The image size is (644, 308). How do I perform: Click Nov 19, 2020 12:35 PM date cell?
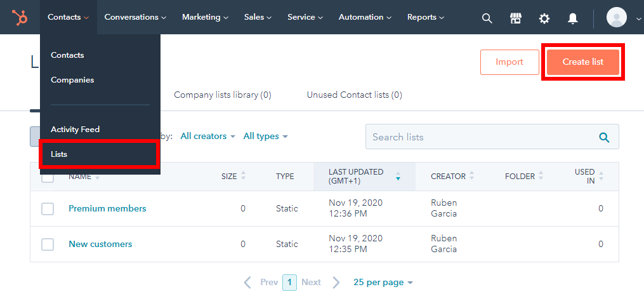tap(356, 244)
